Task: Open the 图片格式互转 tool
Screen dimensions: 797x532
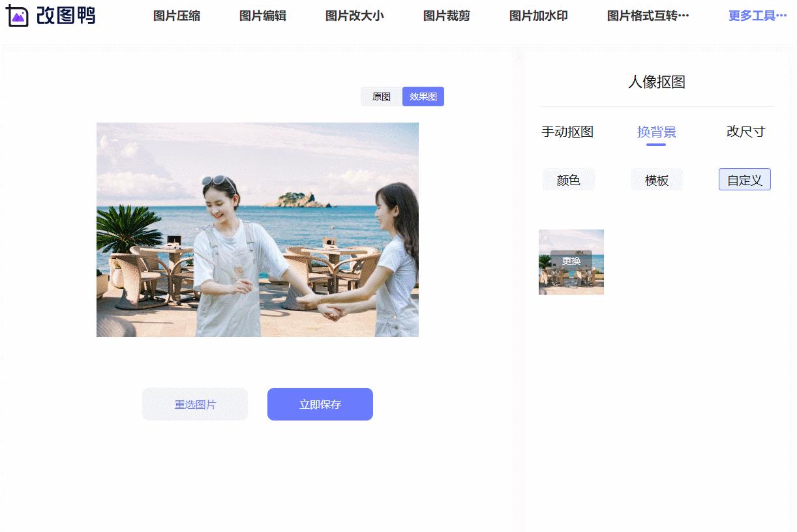Action: click(646, 16)
